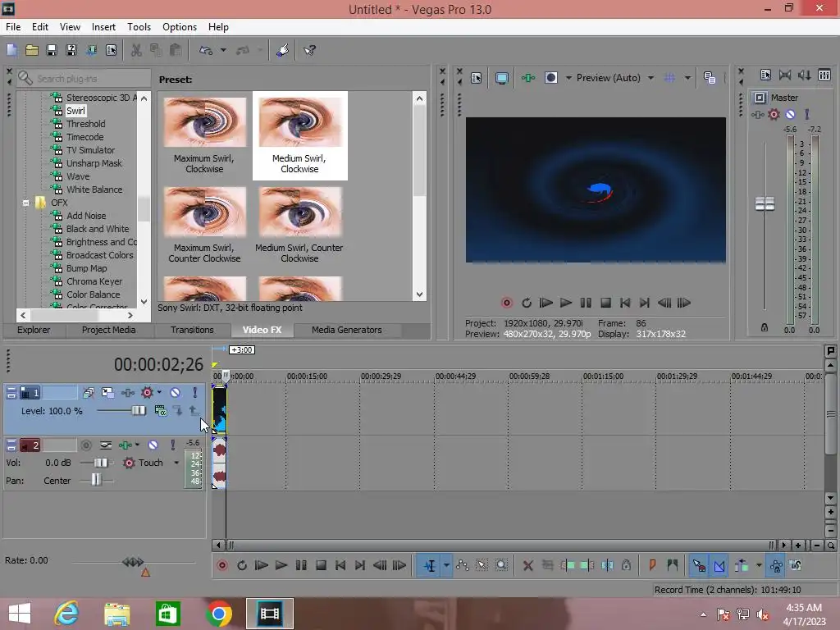Click the video event on track 1

220,410
